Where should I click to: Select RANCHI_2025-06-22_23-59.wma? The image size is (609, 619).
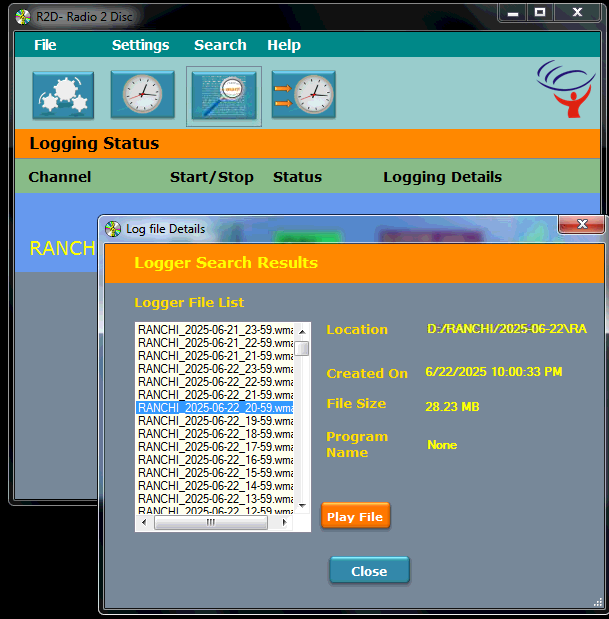click(215, 369)
